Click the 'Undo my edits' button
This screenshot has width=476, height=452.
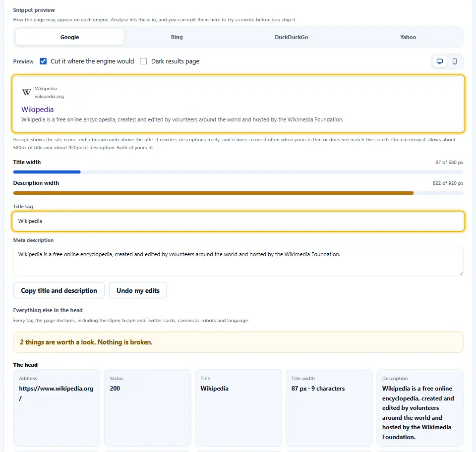(x=138, y=290)
